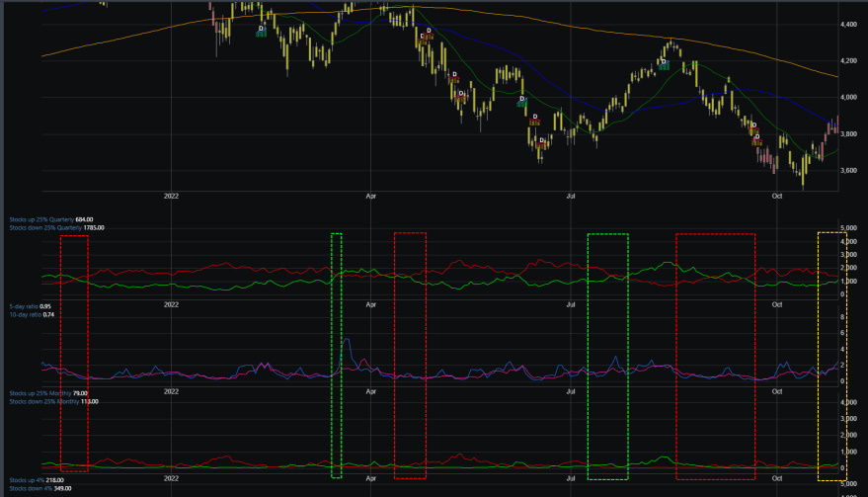Select the widest red dashed rectangle before October
This screenshot has width=868, height=497.
pos(677,356)
